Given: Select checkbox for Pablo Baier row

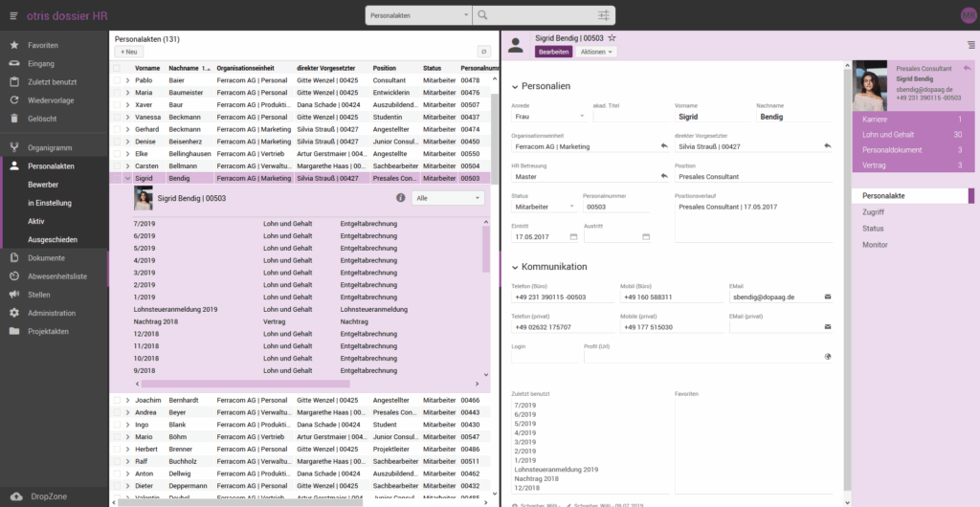Looking at the screenshot, I should coord(117,80).
